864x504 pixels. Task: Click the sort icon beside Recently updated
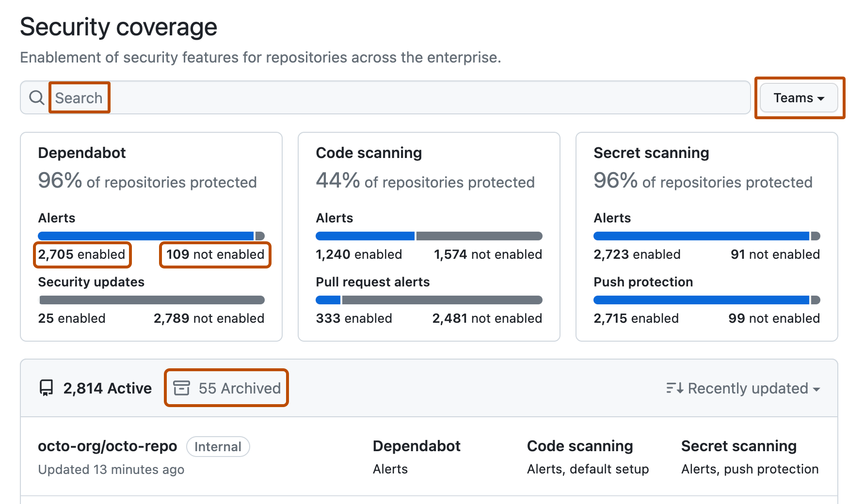(674, 388)
